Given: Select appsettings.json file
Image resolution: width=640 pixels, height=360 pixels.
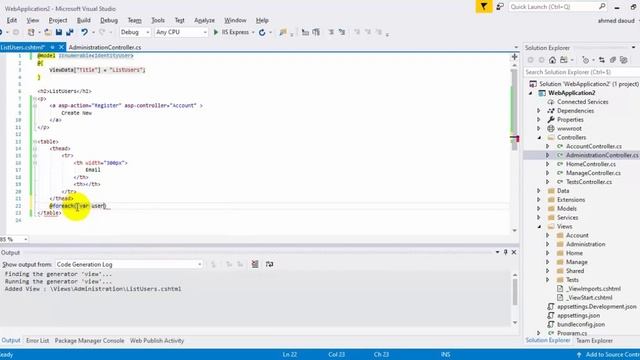Looking at the screenshot, I should (x=578, y=316).
